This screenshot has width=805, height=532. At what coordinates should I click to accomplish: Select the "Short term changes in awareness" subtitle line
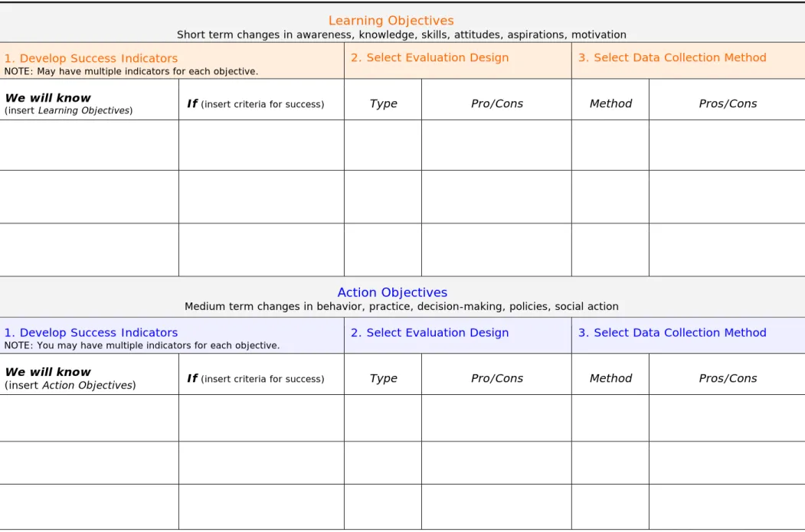pyautogui.click(x=401, y=35)
